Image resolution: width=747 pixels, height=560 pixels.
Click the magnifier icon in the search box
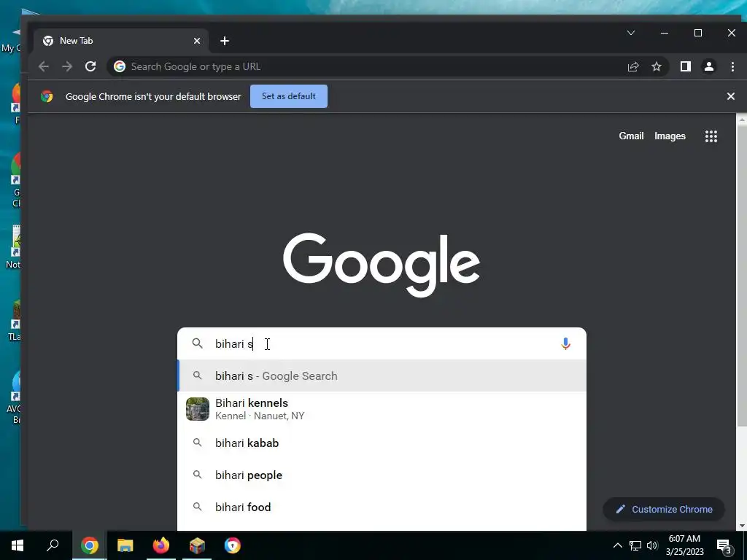click(x=197, y=343)
